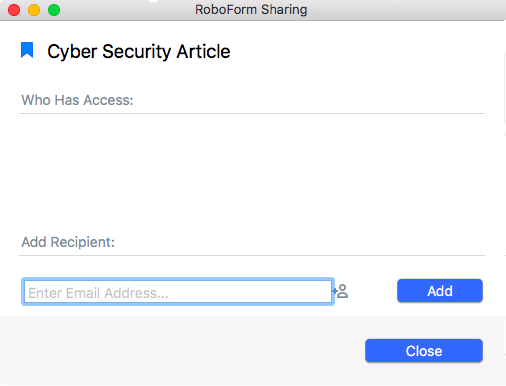The image size is (506, 386).
Task: Close the window using the red button
Action: (x=14, y=10)
